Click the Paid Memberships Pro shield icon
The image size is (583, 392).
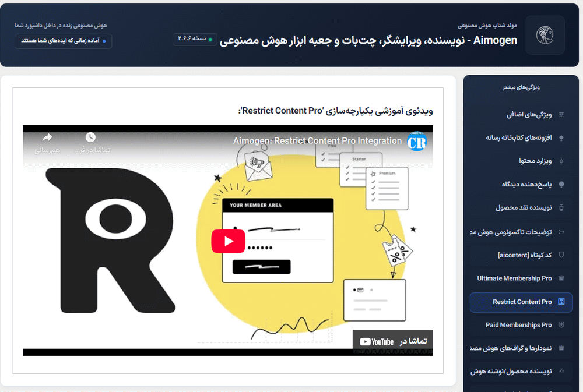562,325
